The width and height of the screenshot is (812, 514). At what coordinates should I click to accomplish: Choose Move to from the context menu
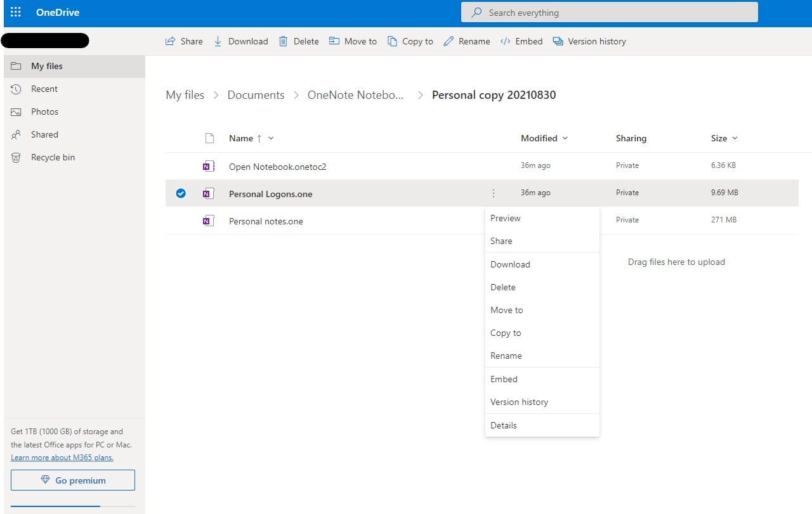pos(542,310)
